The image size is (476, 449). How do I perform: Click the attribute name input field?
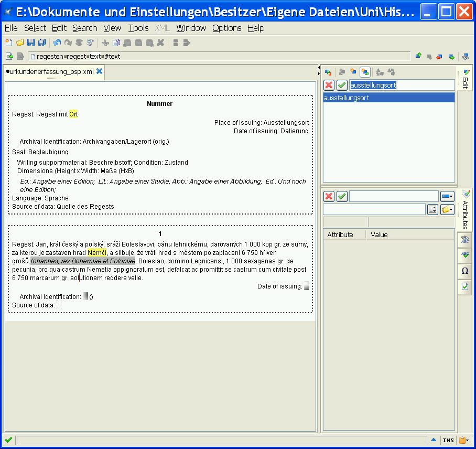tap(394, 196)
